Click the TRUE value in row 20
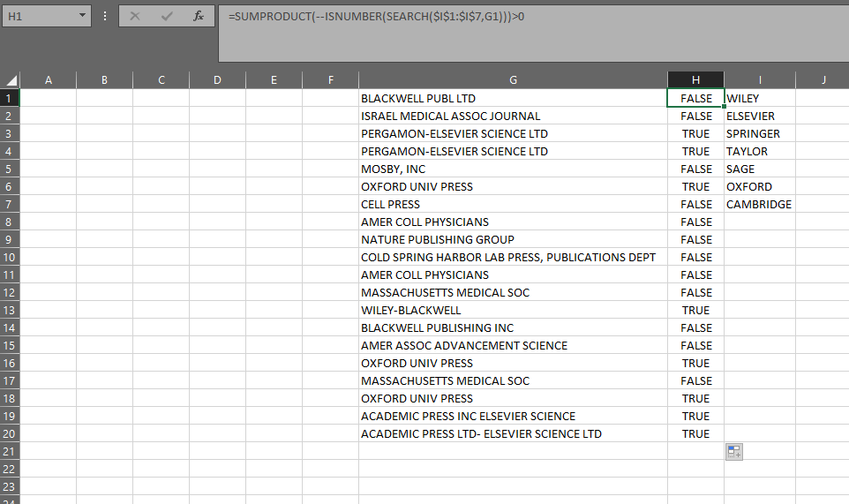 [x=695, y=433]
